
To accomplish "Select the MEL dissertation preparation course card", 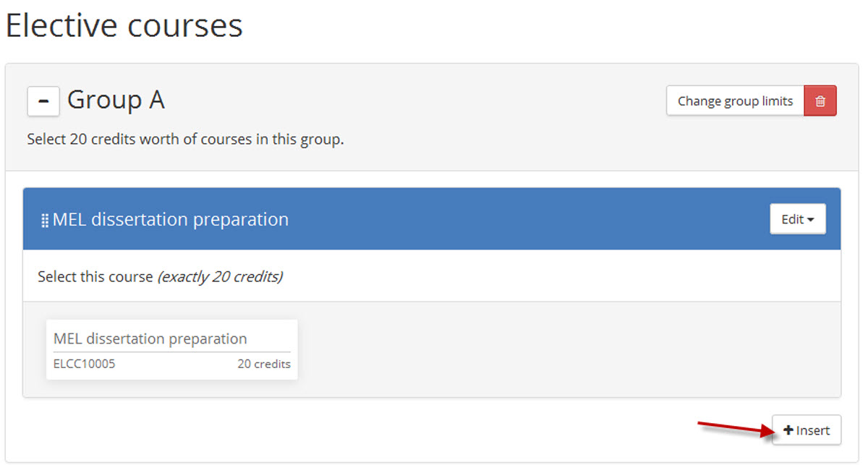I will coord(172,349).
